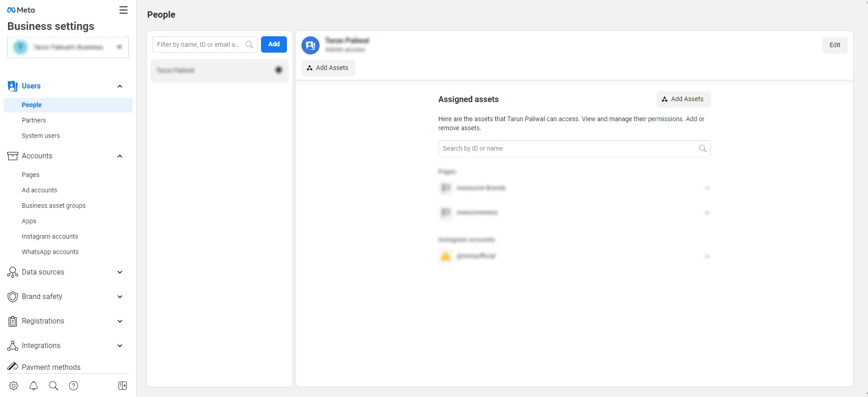Select People in the sidebar
The image size is (868, 397).
tap(68, 105)
